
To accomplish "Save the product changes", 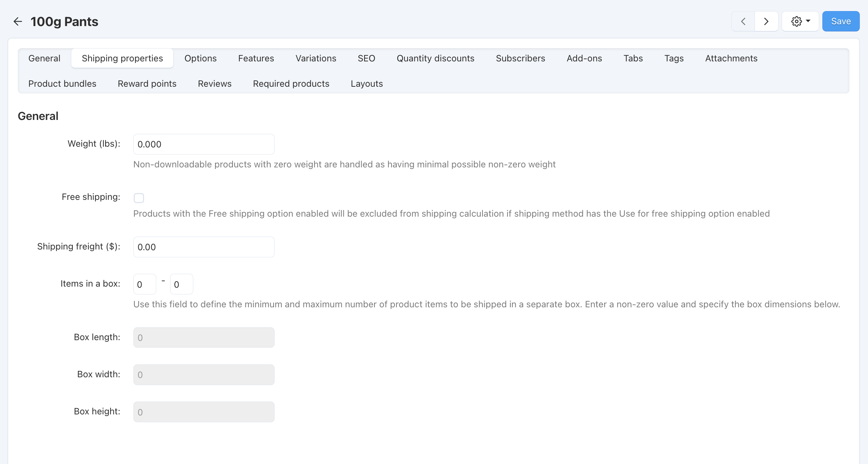I will pos(841,21).
